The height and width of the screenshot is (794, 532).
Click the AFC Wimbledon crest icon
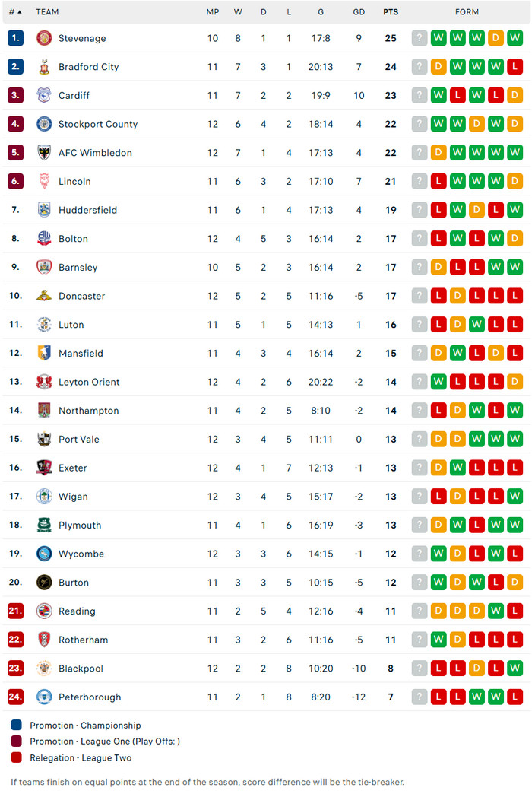44,153
